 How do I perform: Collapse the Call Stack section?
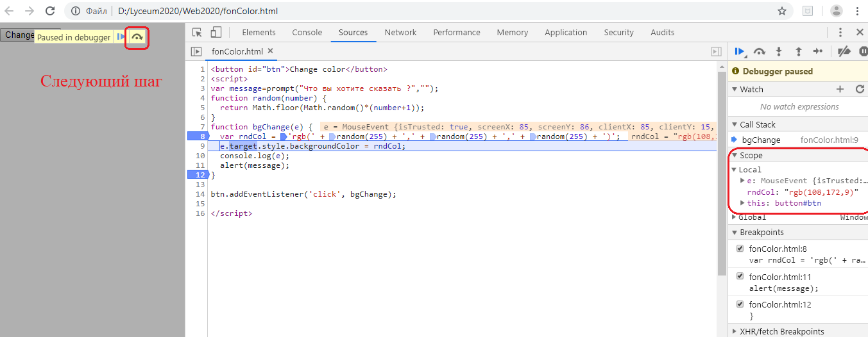click(735, 125)
